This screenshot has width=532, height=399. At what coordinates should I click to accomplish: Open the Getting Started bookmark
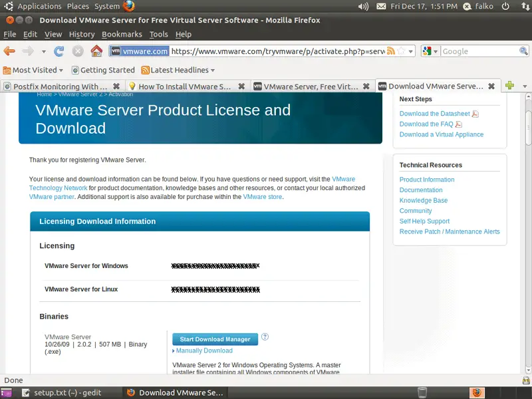click(104, 70)
